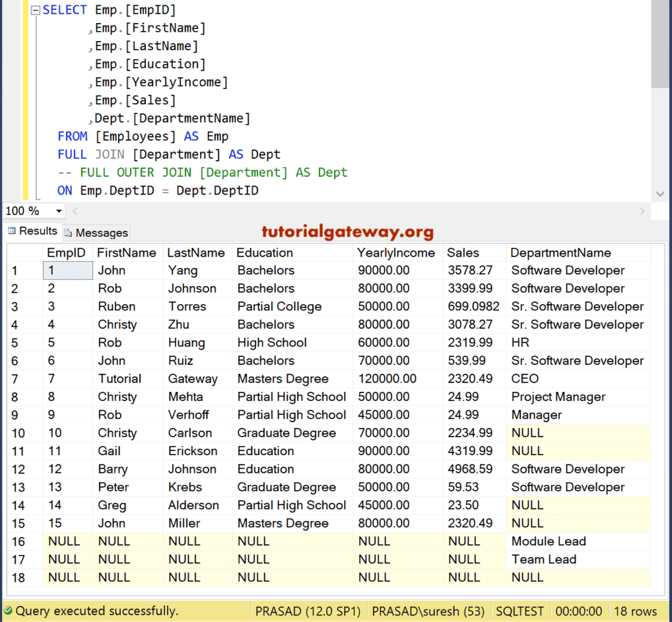Select the YearlyIncome column header

coord(396,253)
